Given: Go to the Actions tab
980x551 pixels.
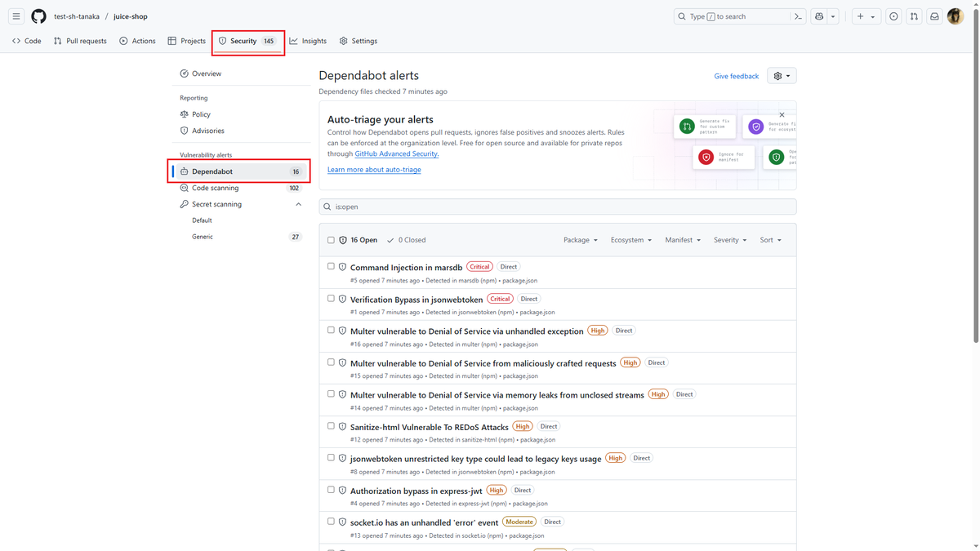Looking at the screenshot, I should point(137,41).
